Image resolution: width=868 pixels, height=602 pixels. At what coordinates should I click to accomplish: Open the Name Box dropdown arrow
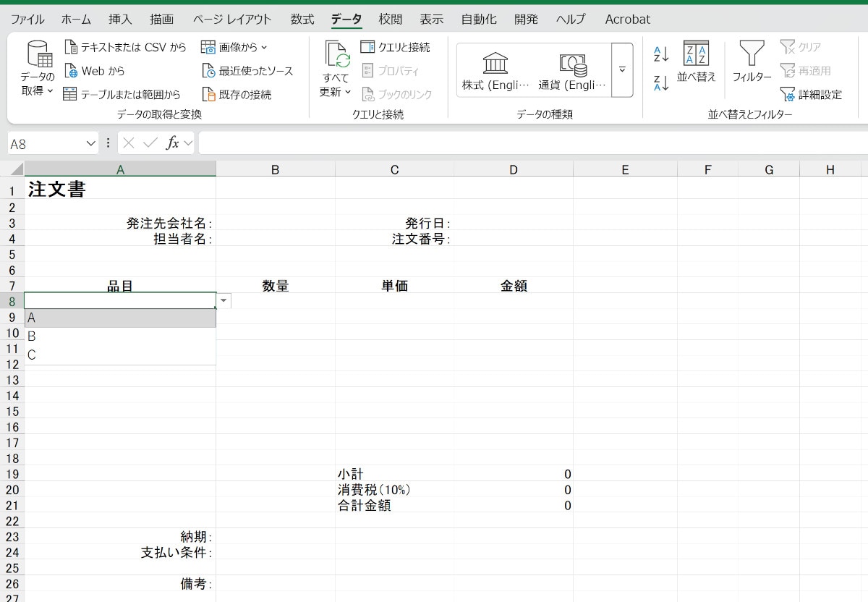pyautogui.click(x=90, y=143)
